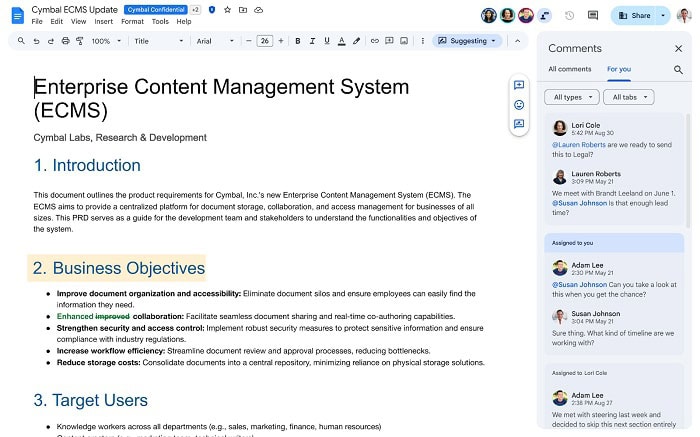The image size is (700, 437).
Task: Open the highlight color pen
Action: coord(356,41)
